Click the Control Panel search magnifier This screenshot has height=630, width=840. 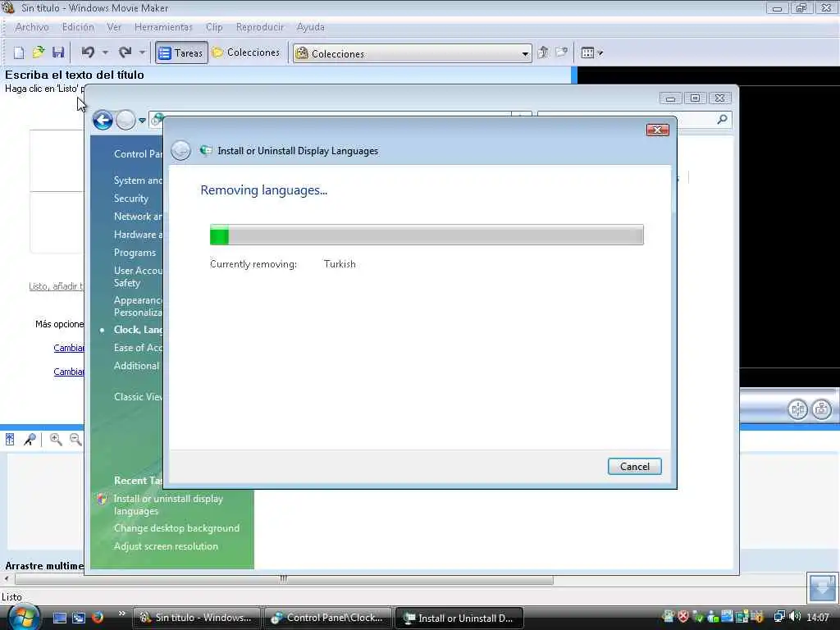point(722,120)
